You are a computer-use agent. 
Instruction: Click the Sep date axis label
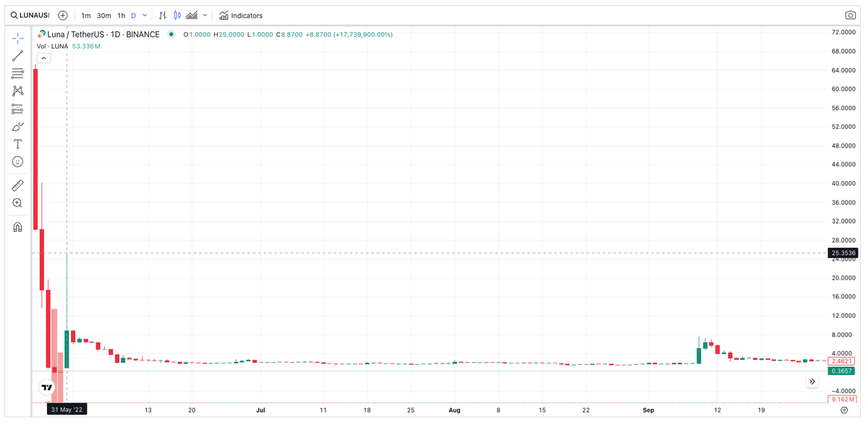pos(648,411)
